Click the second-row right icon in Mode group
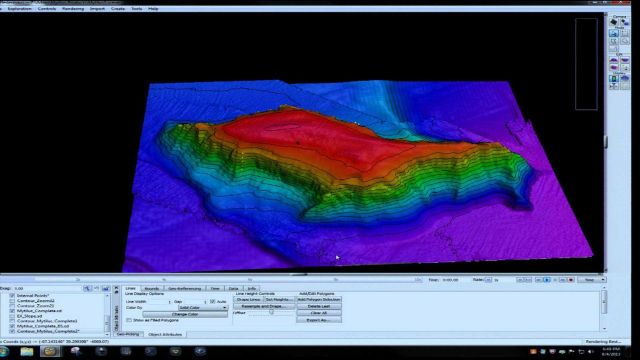The width and height of the screenshot is (640, 360). click(x=625, y=41)
